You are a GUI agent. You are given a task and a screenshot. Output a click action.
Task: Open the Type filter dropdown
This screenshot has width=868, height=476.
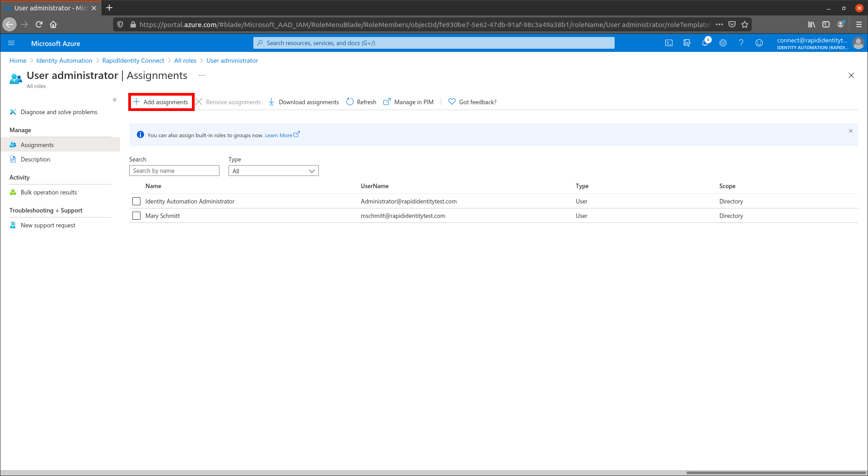click(274, 171)
